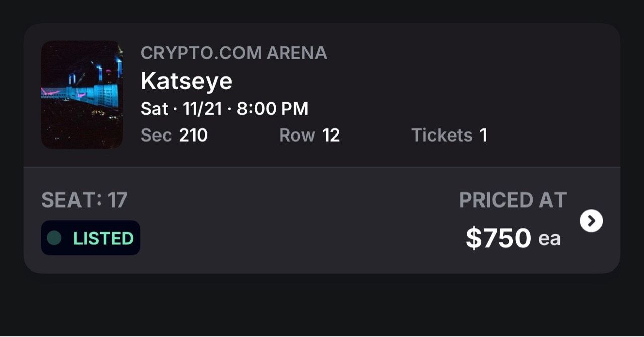Select the Sat 11/21 8:00 PM date
This screenshot has width=644, height=337.
(x=225, y=109)
